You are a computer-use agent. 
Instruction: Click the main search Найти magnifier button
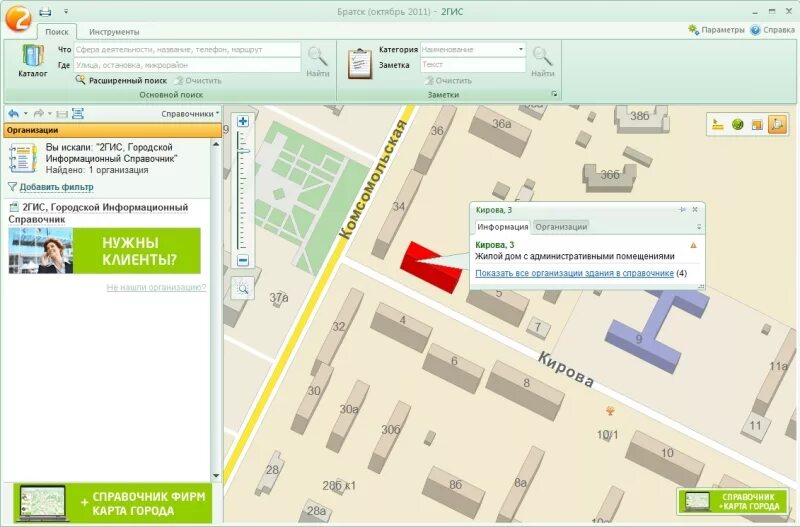click(318, 61)
